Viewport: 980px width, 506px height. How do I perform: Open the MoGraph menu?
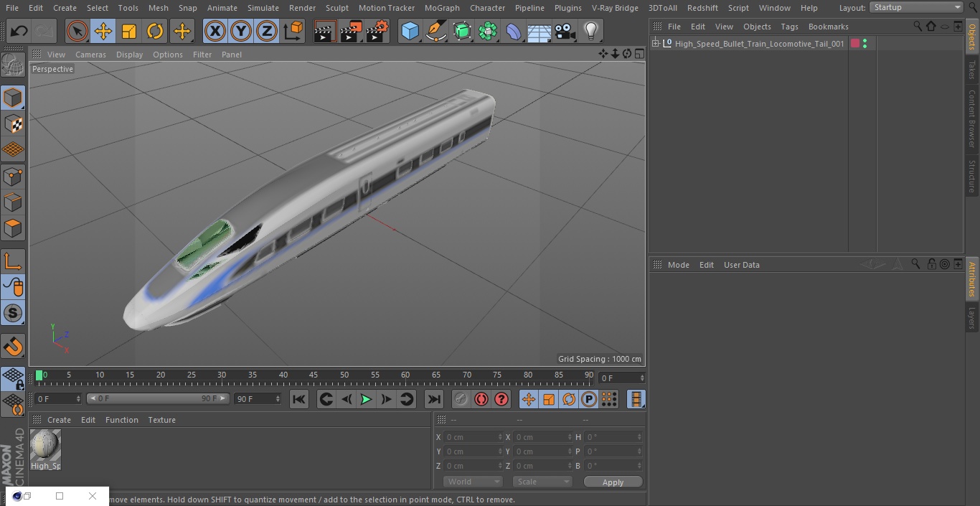coord(442,8)
